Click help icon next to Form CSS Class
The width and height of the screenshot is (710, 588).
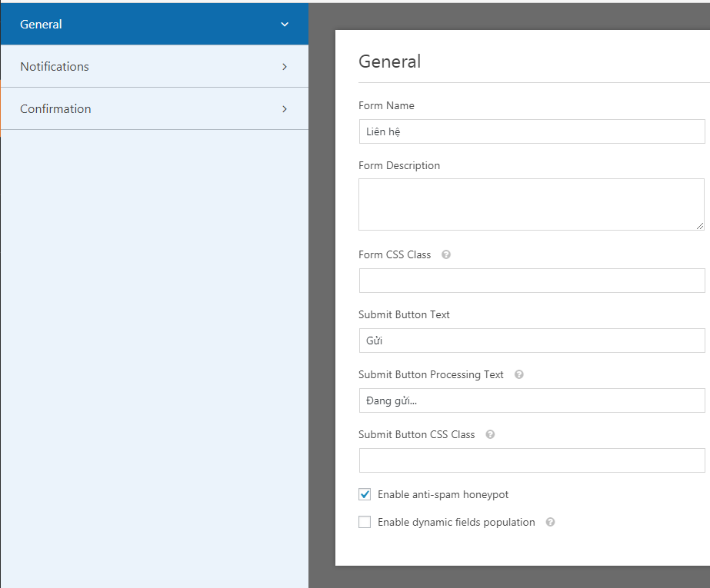pyautogui.click(x=446, y=254)
